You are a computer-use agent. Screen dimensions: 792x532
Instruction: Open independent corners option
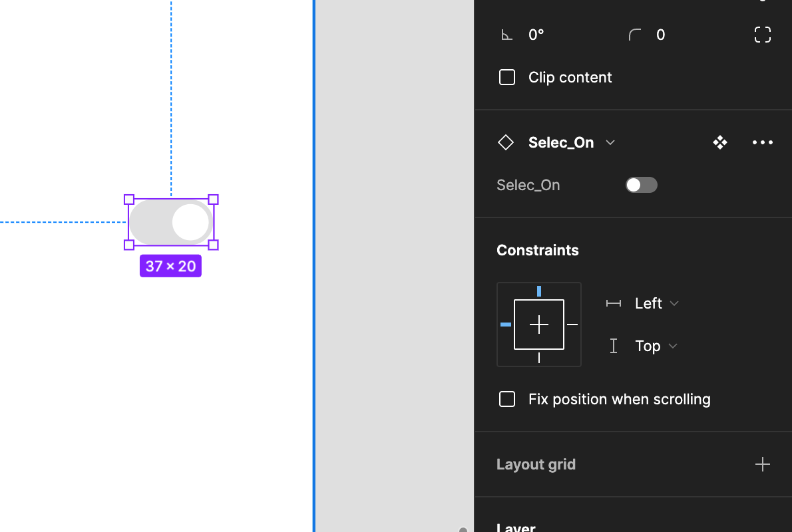click(762, 35)
